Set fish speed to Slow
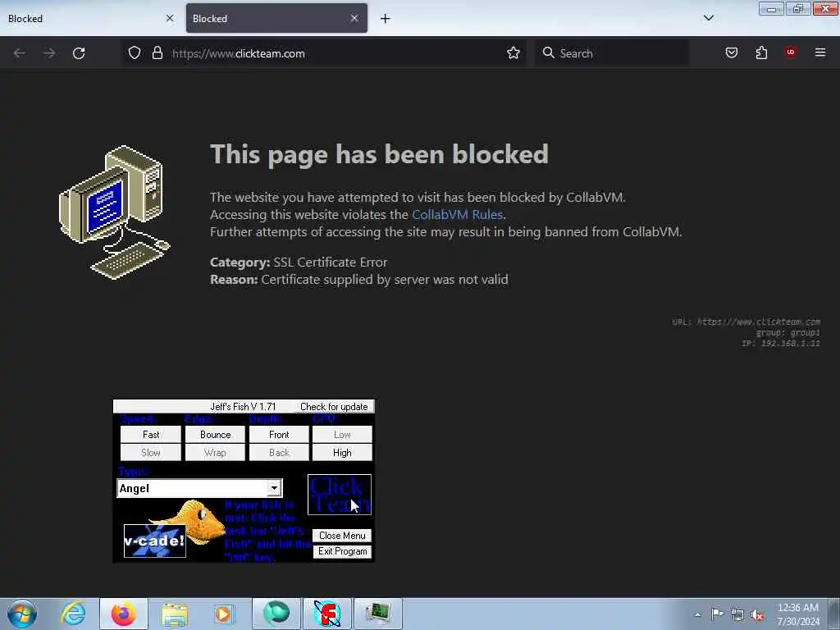 (151, 453)
